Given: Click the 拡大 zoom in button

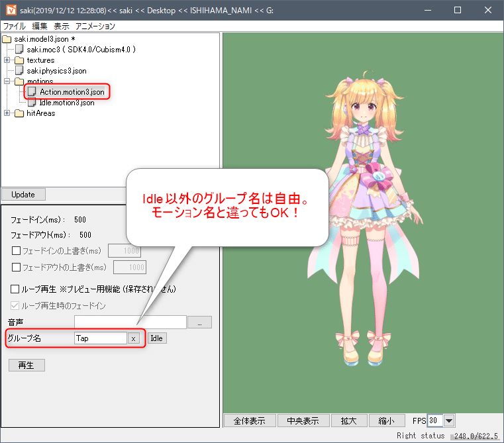Looking at the screenshot, I should 349,420.
